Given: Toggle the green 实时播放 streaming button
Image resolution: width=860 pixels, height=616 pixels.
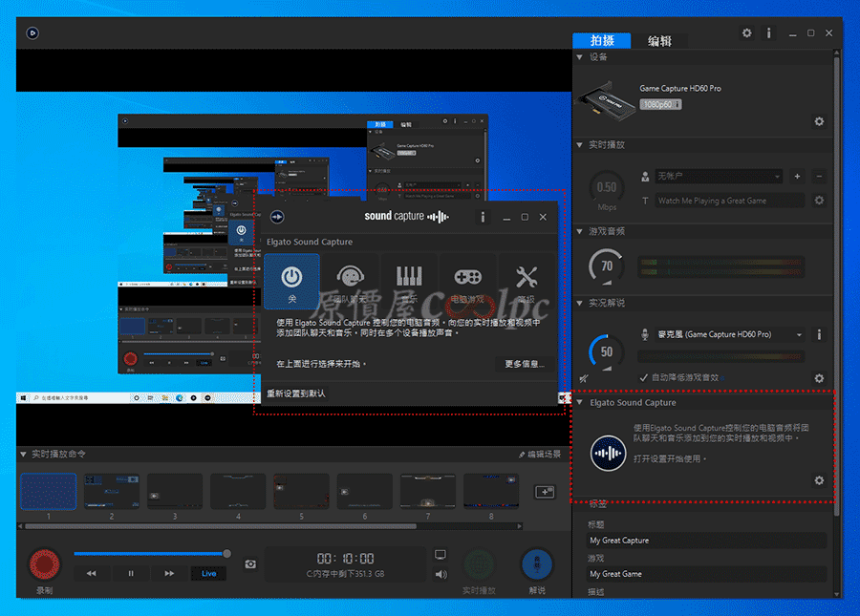Looking at the screenshot, I should pyautogui.click(x=479, y=564).
